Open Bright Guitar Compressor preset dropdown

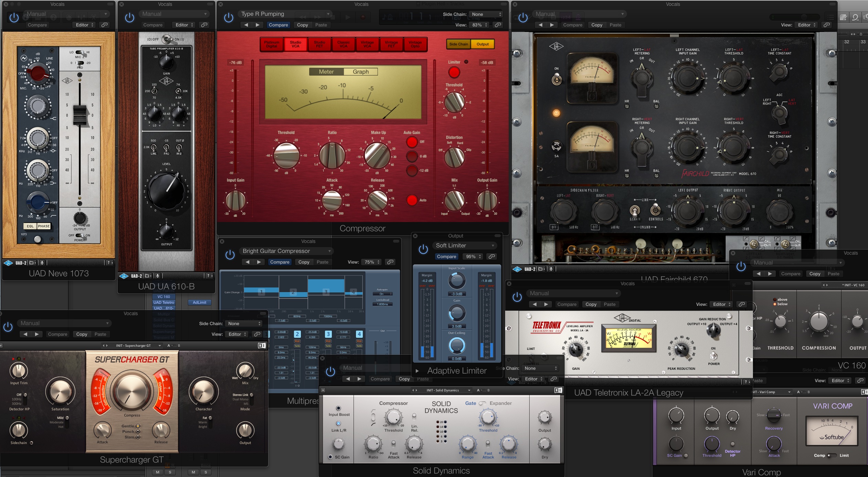[x=286, y=251]
